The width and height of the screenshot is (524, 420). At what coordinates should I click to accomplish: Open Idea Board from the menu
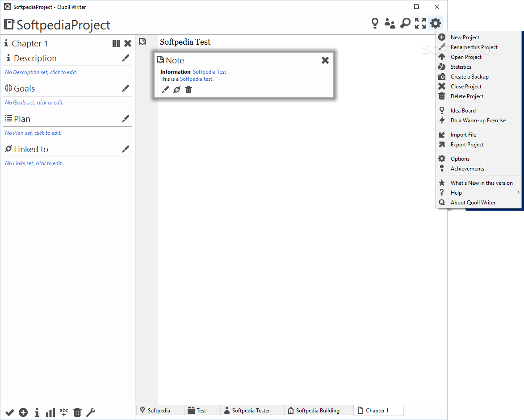pyautogui.click(x=478, y=111)
